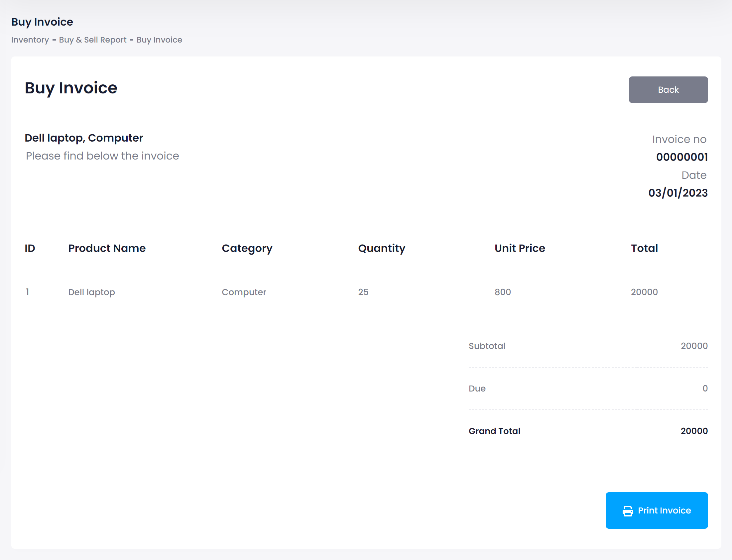Click the invoice date 03/01/2023

click(x=678, y=193)
